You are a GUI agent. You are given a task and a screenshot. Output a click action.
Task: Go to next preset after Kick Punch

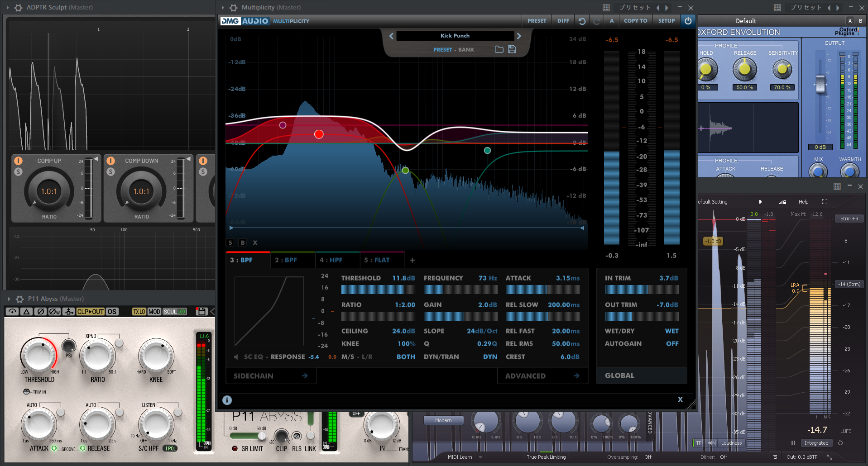point(519,36)
